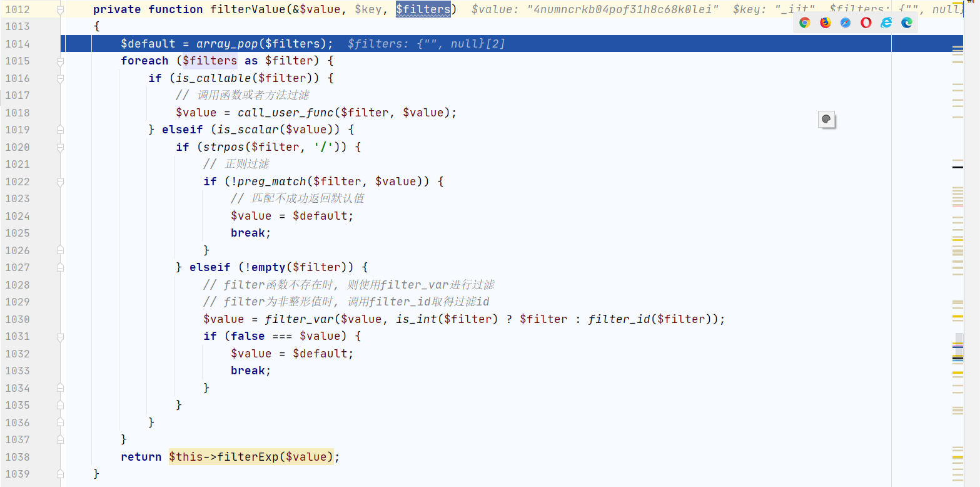This screenshot has width=980, height=487.
Task: Click filter_id call on line 1030
Action: point(619,319)
